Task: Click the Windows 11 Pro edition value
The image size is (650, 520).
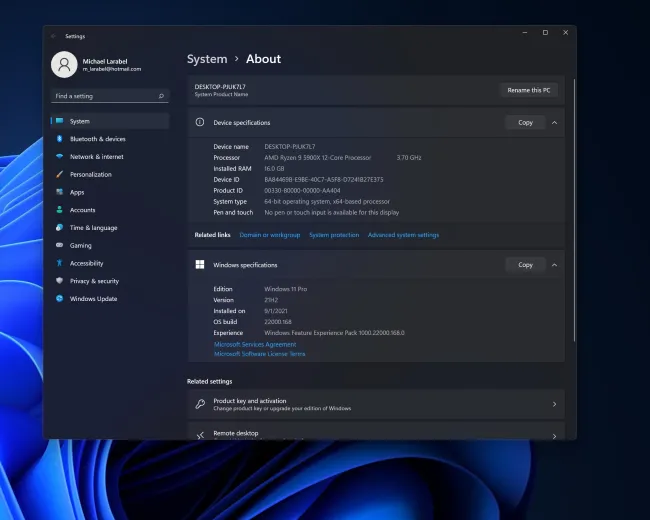Action: pos(286,289)
